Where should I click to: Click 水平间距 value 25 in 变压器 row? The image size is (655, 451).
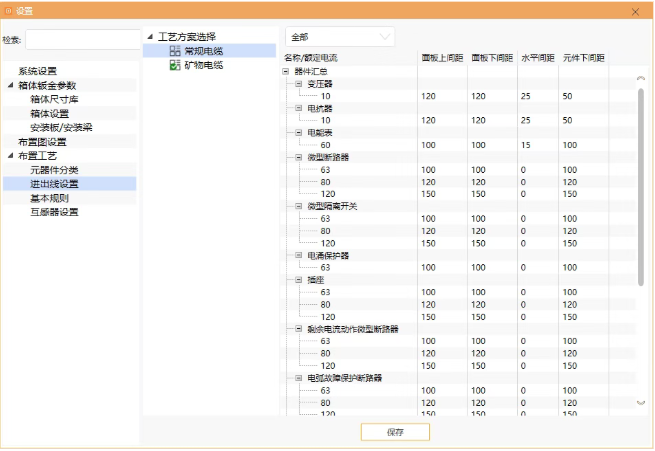coord(526,96)
